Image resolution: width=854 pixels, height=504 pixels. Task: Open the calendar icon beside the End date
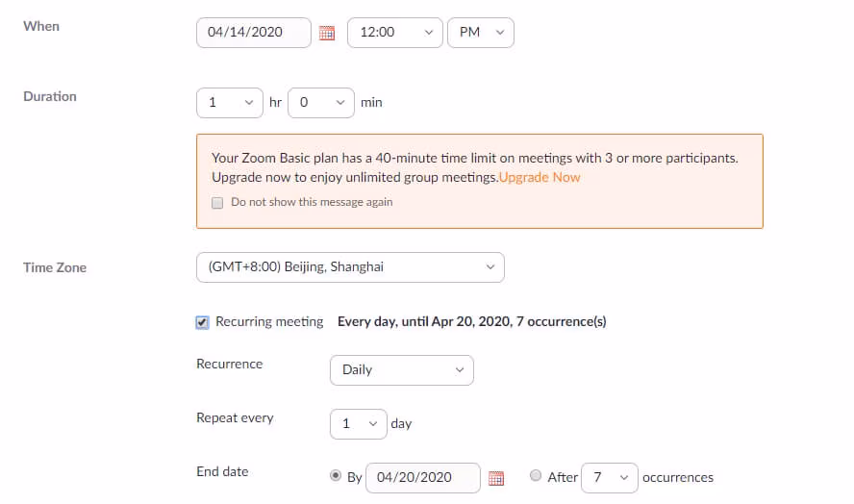pyautogui.click(x=496, y=478)
